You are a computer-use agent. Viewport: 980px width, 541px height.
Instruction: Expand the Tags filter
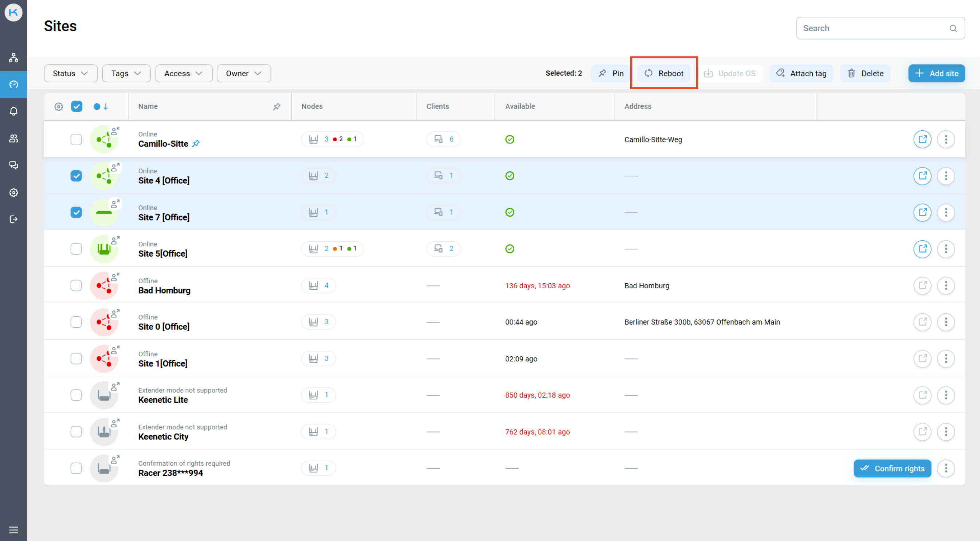[126, 73]
